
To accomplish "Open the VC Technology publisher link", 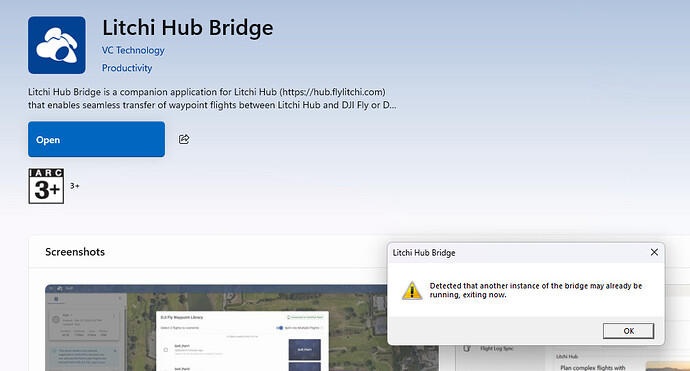I will 133,50.
